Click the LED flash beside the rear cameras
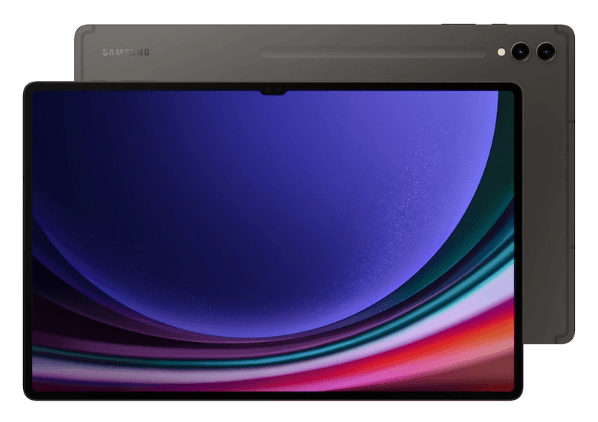The image size is (598, 422). (502, 52)
